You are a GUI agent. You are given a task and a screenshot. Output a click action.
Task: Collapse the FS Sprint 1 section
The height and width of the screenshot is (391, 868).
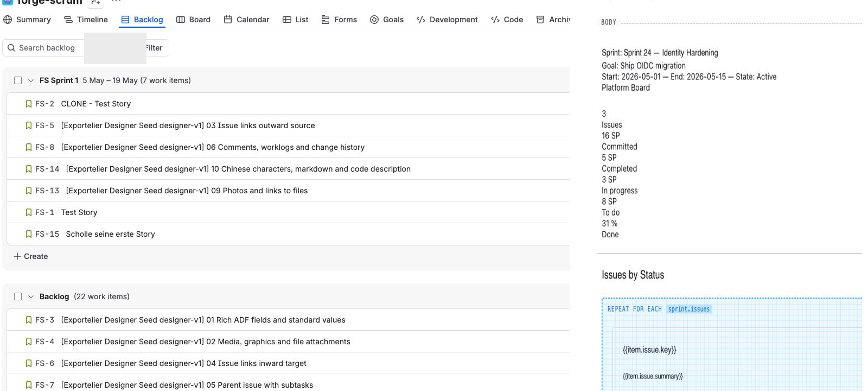[x=31, y=80]
